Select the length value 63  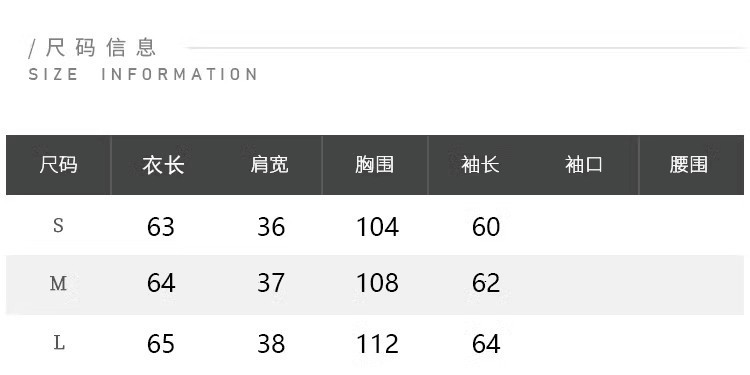click(x=161, y=227)
